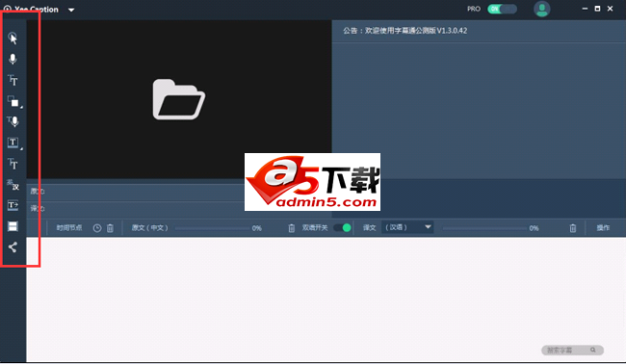Click the 译文 subtitle text line
This screenshot has height=364, width=626.
tap(136, 208)
